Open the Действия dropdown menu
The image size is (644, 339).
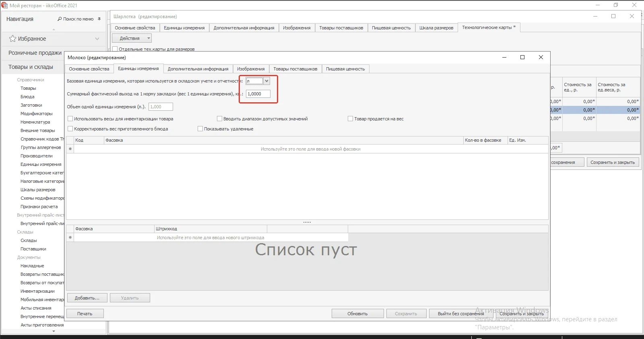click(x=132, y=38)
